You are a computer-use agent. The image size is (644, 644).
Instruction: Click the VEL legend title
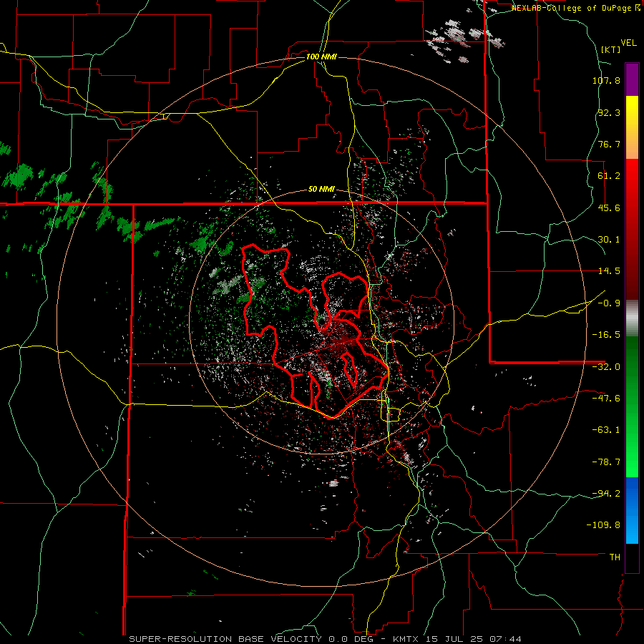pyautogui.click(x=628, y=43)
